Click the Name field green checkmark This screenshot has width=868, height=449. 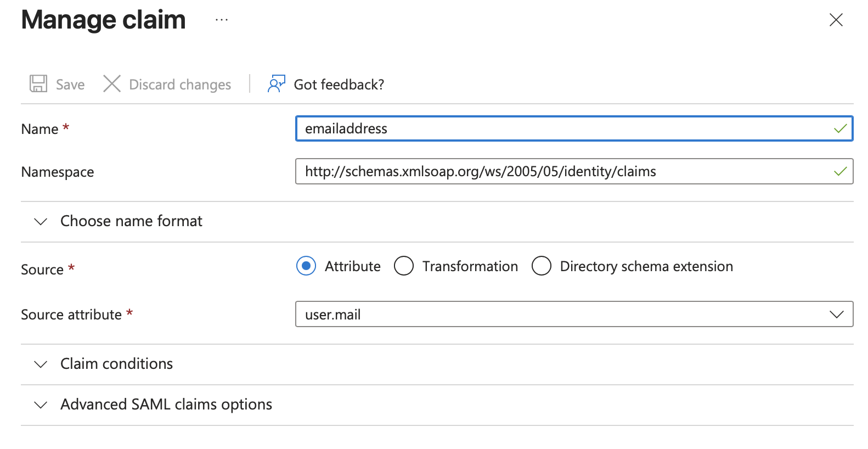(x=840, y=129)
